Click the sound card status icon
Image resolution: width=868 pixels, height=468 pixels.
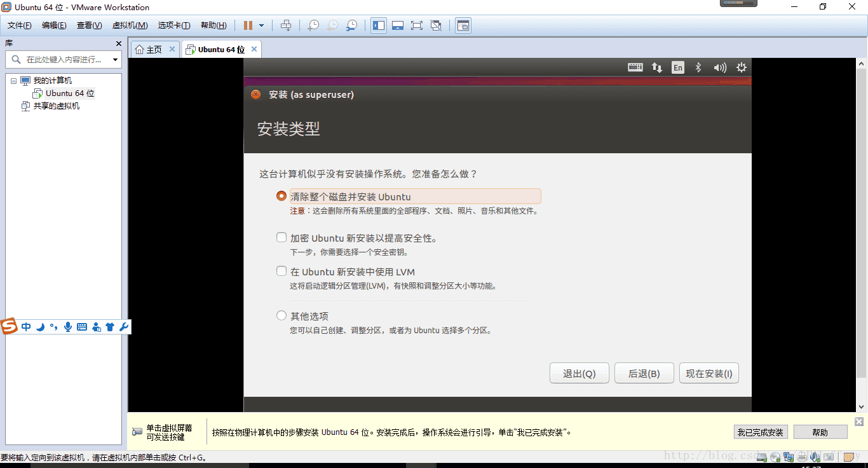tap(815, 457)
